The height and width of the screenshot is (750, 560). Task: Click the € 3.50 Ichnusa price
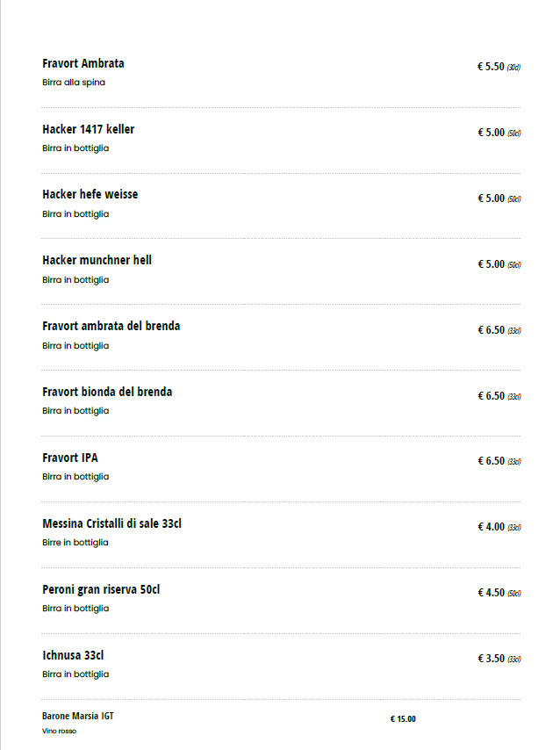click(x=491, y=659)
